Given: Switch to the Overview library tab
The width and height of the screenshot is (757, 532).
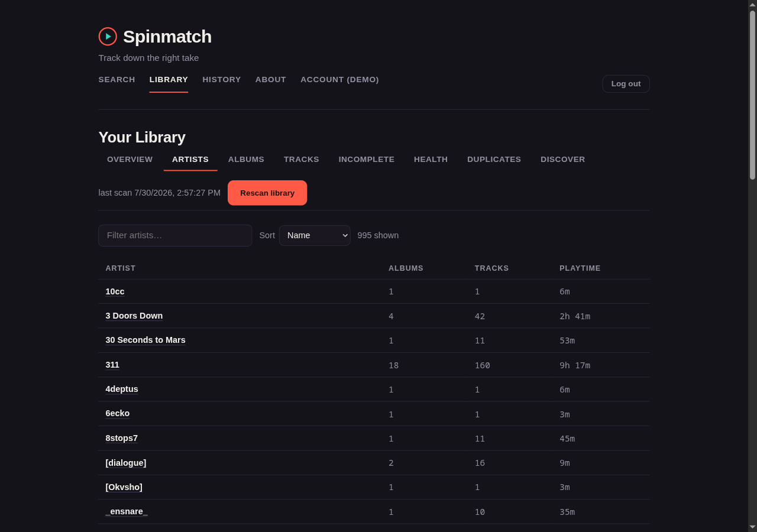Looking at the screenshot, I should (x=130, y=160).
